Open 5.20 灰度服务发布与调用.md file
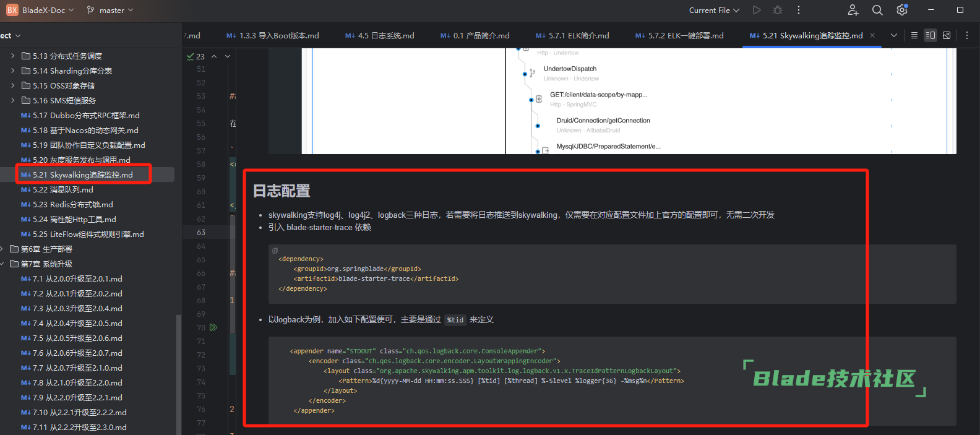Image resolution: width=980 pixels, height=435 pixels. (75, 160)
